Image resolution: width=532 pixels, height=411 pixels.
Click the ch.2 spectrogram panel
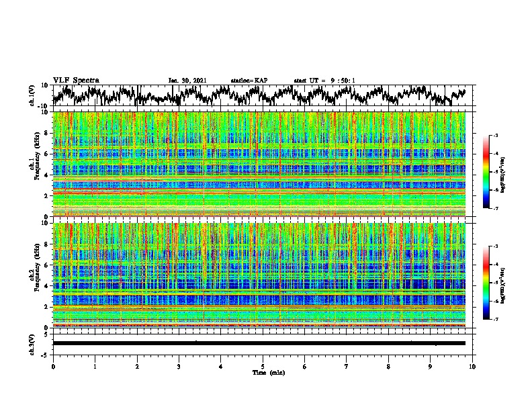click(x=259, y=275)
